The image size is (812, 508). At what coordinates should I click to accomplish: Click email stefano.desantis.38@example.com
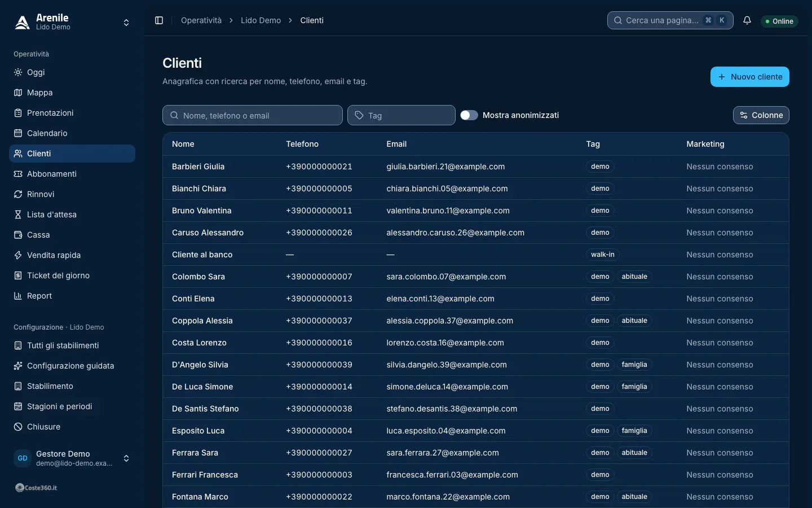(452, 409)
